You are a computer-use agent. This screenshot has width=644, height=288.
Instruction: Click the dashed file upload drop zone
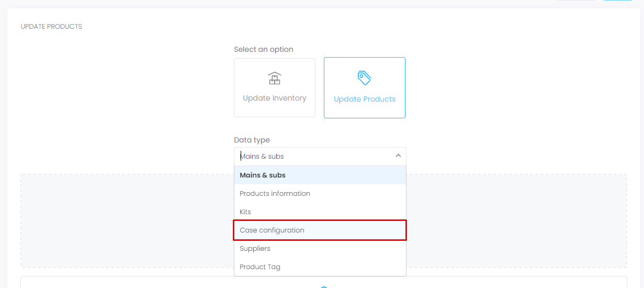click(126, 220)
